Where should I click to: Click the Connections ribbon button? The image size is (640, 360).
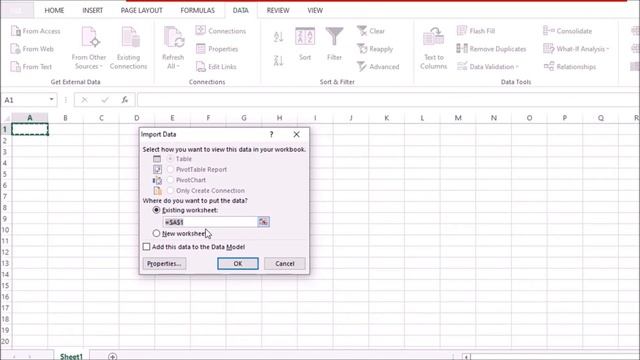click(x=221, y=31)
